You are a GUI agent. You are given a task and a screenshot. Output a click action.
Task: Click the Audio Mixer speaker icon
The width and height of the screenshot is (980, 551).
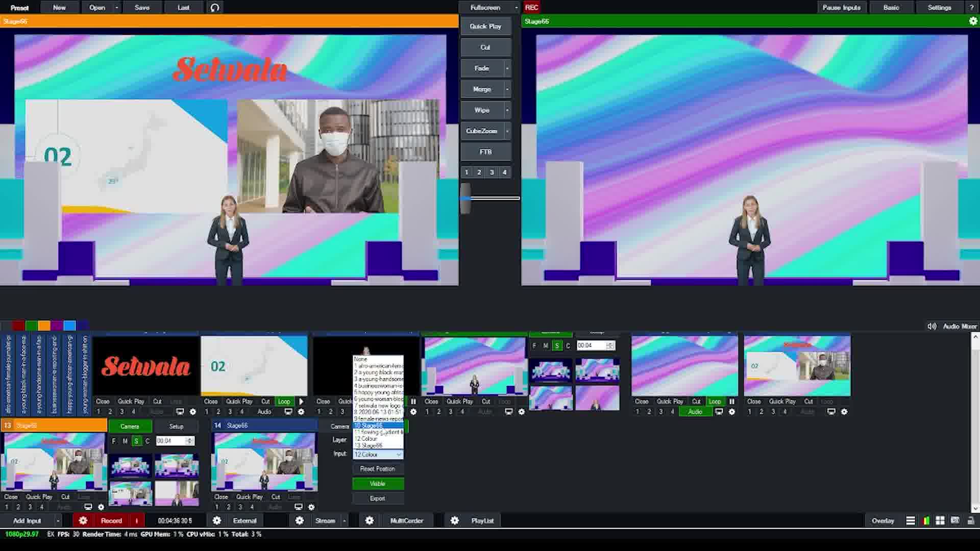coord(932,326)
